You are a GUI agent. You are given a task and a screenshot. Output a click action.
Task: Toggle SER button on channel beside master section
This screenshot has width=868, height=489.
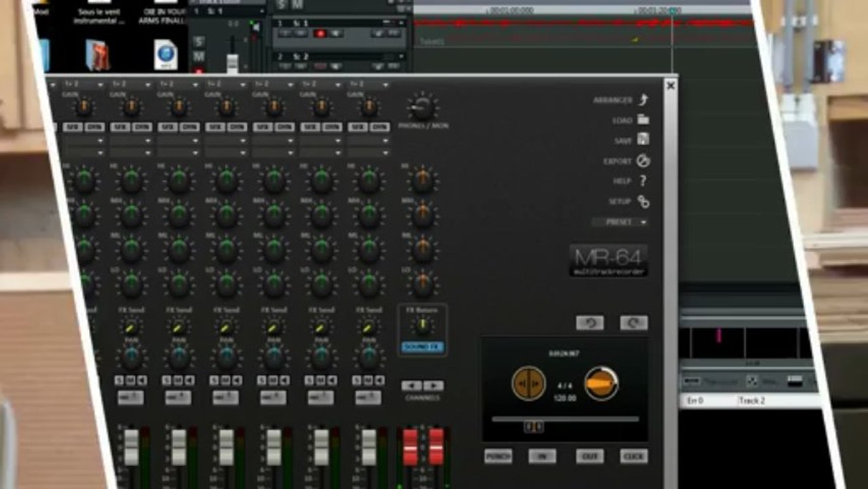coord(358,127)
